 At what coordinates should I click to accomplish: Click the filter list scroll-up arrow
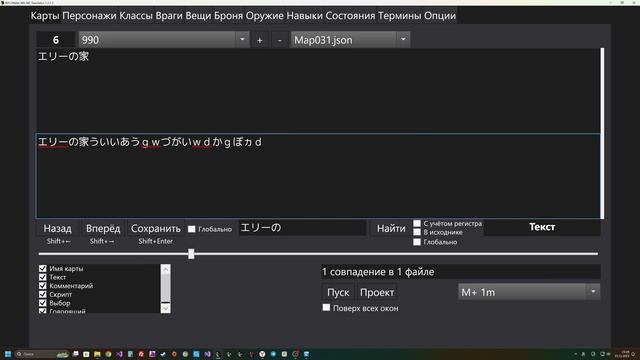(x=165, y=269)
